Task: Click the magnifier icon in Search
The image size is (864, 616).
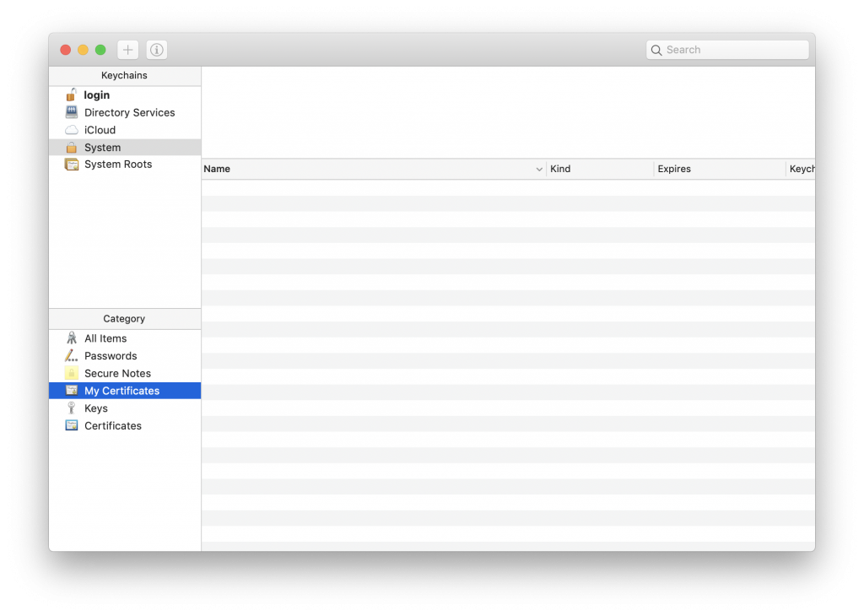Action: tap(656, 50)
